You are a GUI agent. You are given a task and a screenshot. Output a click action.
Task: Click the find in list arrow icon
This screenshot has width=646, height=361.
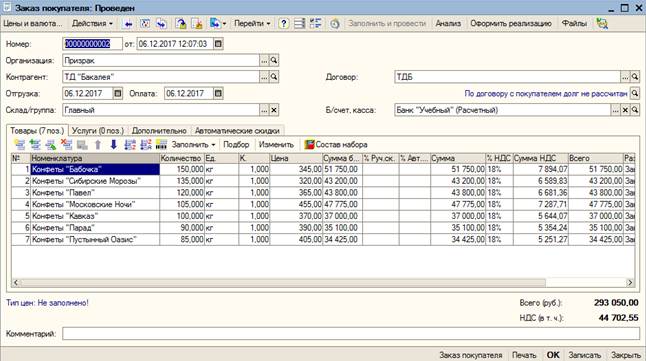tap(128, 24)
